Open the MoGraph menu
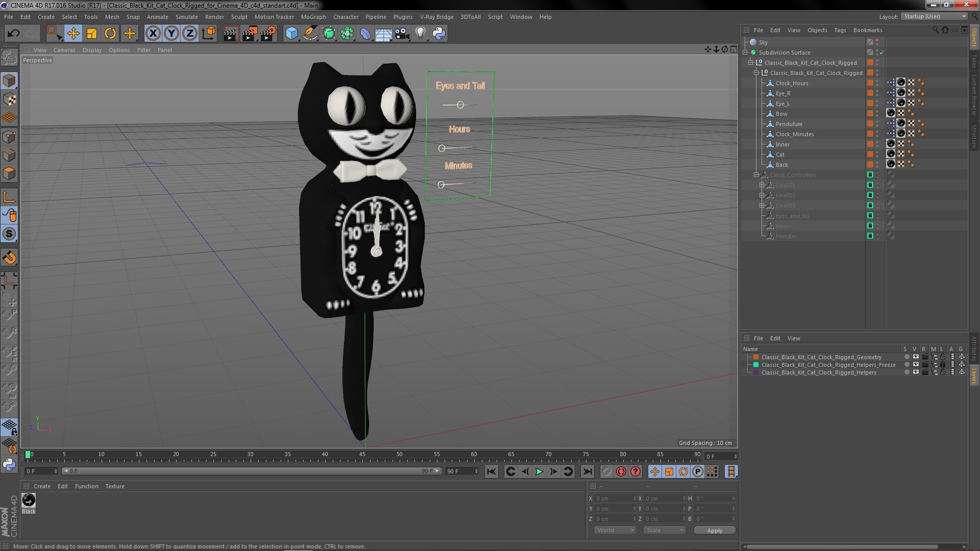Screen dimensions: 980x551 pyautogui.click(x=313, y=17)
